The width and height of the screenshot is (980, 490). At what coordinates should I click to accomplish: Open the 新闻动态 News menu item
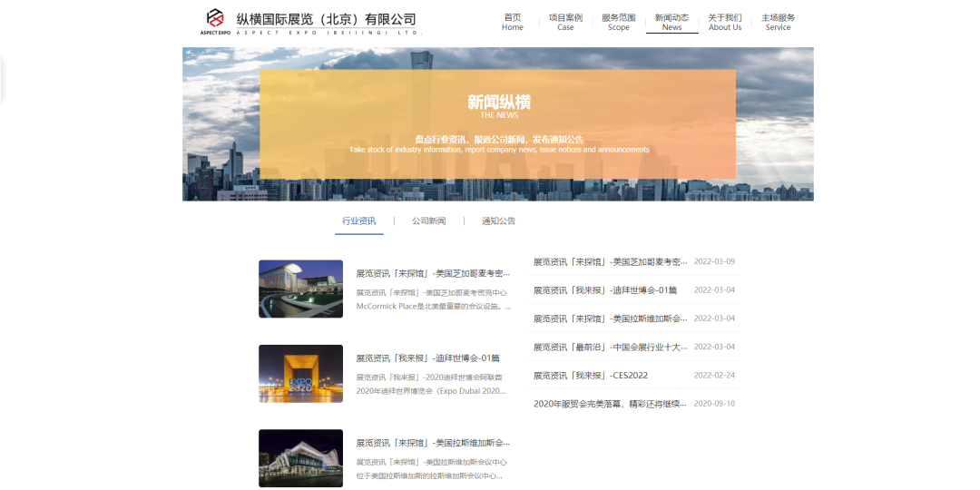(671, 22)
